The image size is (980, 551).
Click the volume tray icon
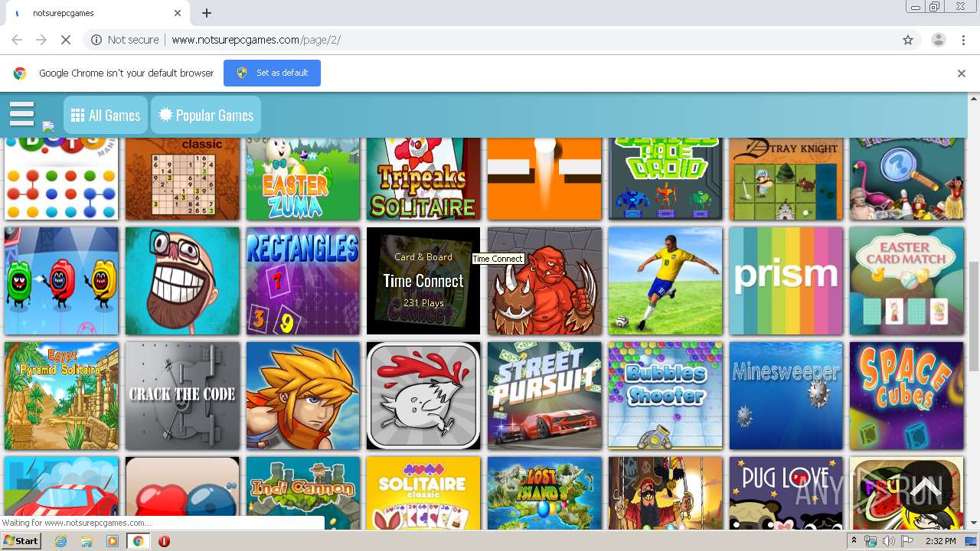(x=888, y=541)
